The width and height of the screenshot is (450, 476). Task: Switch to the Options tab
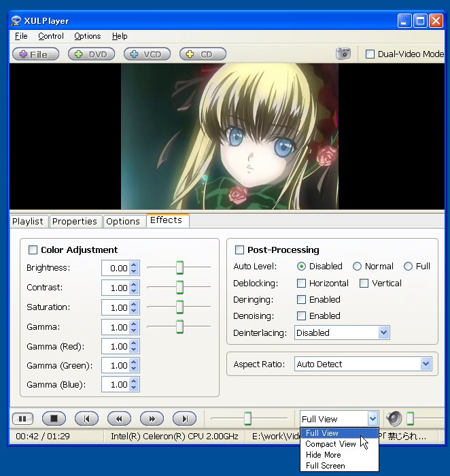[x=123, y=221]
